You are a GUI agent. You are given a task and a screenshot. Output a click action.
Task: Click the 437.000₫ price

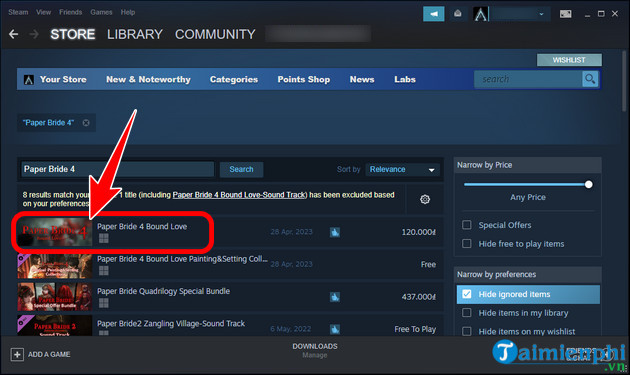click(419, 297)
